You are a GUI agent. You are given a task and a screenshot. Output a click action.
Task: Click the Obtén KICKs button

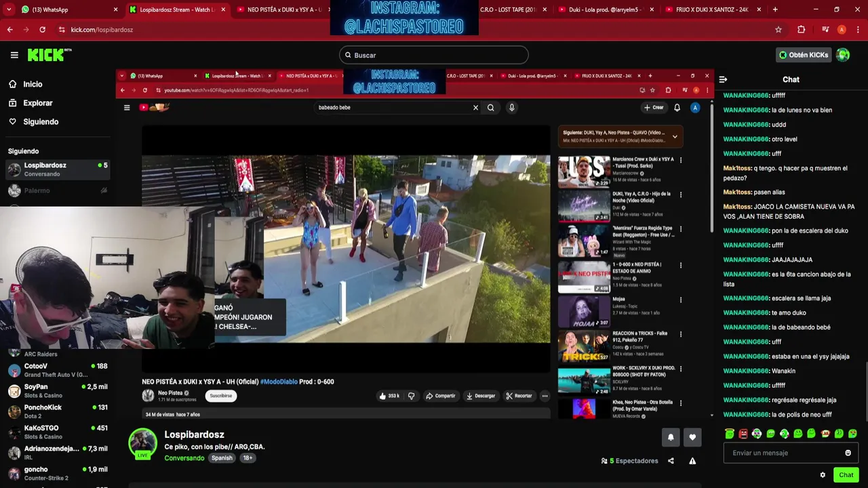[x=804, y=55]
